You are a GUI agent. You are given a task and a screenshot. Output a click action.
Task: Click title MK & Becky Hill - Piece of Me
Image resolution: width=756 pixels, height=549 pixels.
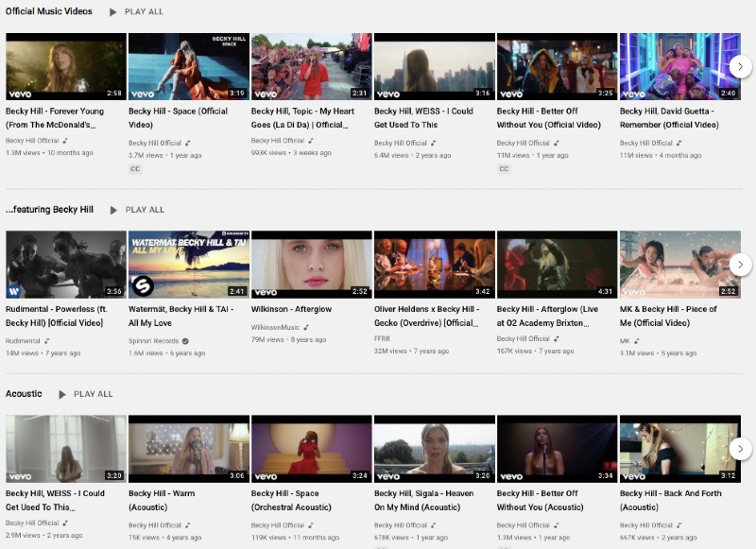point(668,316)
